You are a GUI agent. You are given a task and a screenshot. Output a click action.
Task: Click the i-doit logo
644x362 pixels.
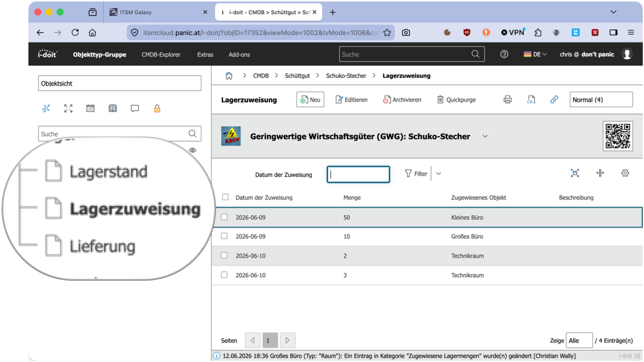(48, 54)
